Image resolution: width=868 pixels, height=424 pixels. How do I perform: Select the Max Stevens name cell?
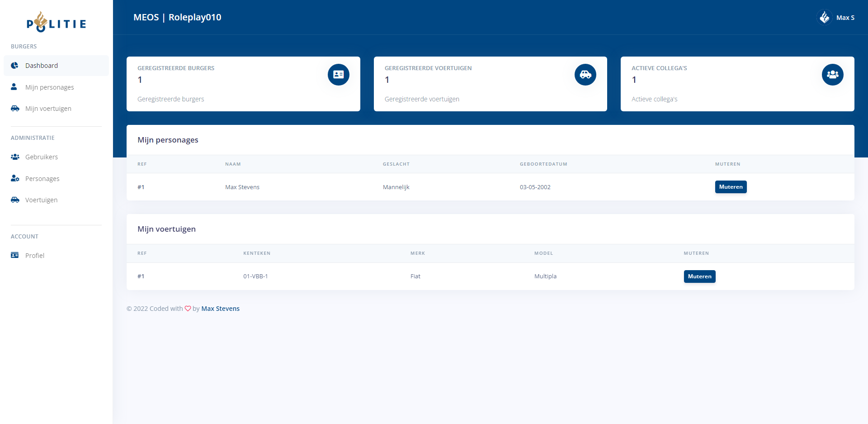242,187
